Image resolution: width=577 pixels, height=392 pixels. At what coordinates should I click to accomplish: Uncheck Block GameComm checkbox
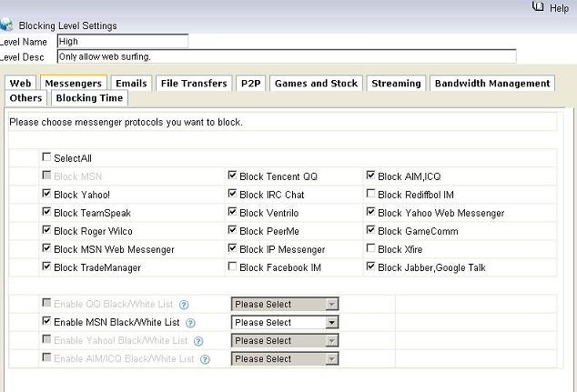click(x=370, y=230)
